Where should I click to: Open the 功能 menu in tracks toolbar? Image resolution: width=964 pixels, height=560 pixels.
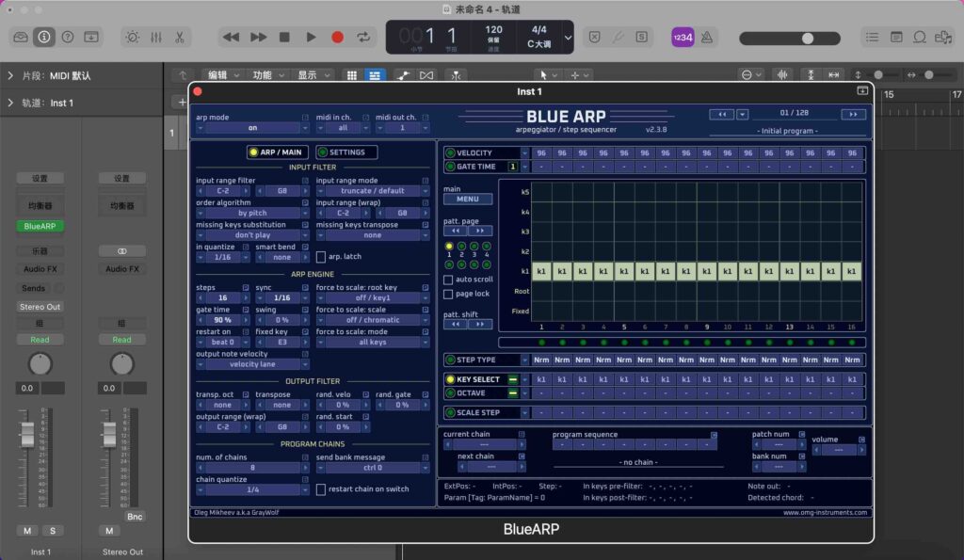[268, 75]
